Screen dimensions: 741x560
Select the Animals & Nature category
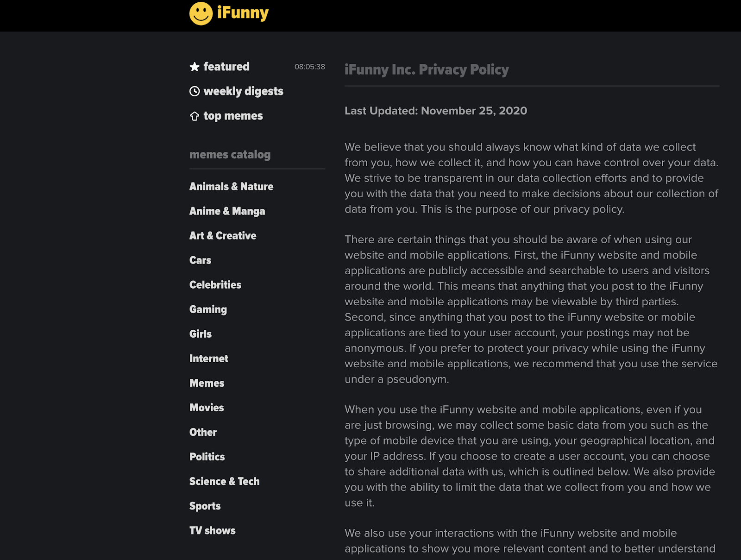231,187
